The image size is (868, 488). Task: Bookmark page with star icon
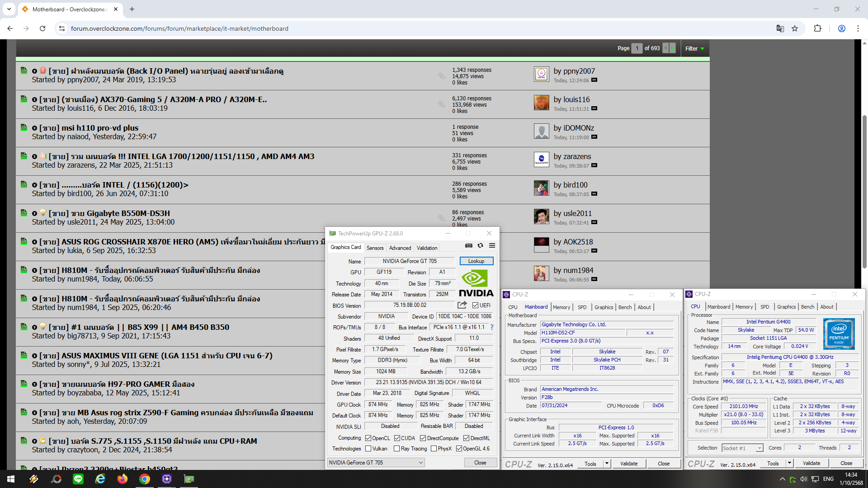pos(795,28)
